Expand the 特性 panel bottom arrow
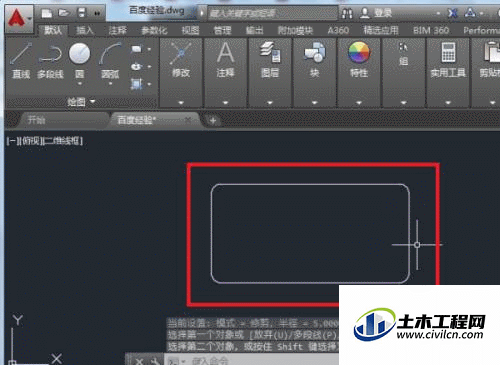Viewport: 500px width, 365px height. (x=359, y=103)
